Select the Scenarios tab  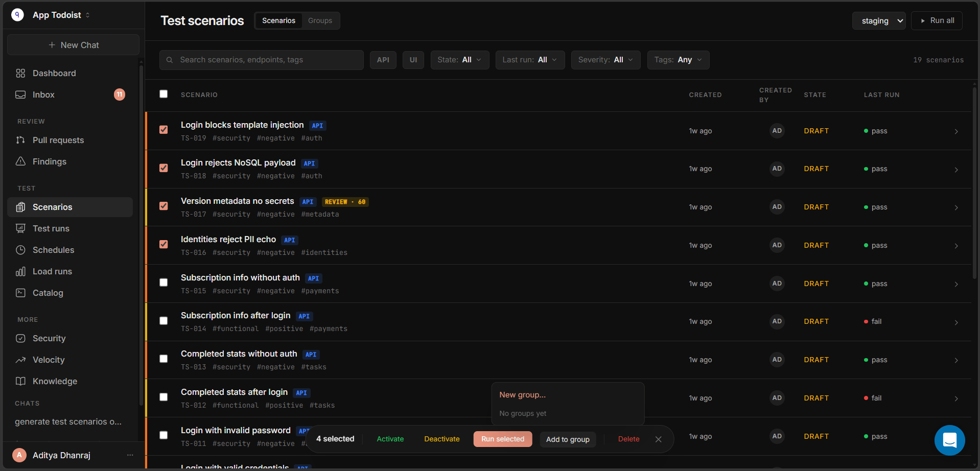[278, 21]
